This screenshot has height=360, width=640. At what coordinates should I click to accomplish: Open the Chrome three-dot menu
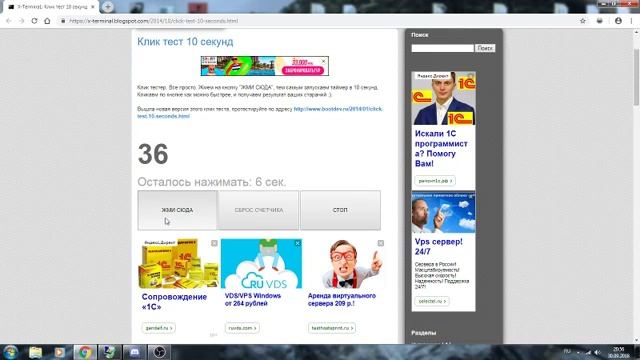pyautogui.click(x=632, y=21)
